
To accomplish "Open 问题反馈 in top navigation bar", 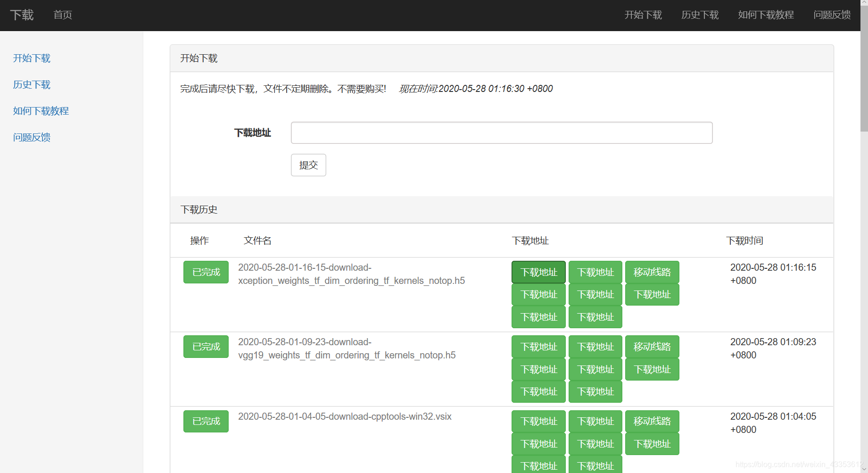I will point(832,15).
